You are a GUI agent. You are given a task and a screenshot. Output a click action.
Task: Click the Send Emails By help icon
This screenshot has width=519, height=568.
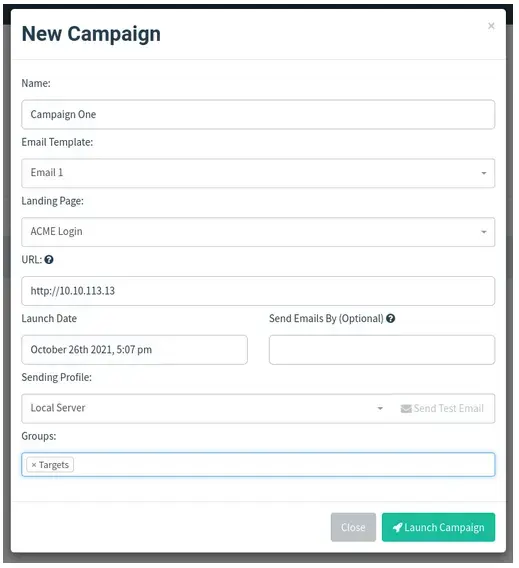tap(390, 318)
